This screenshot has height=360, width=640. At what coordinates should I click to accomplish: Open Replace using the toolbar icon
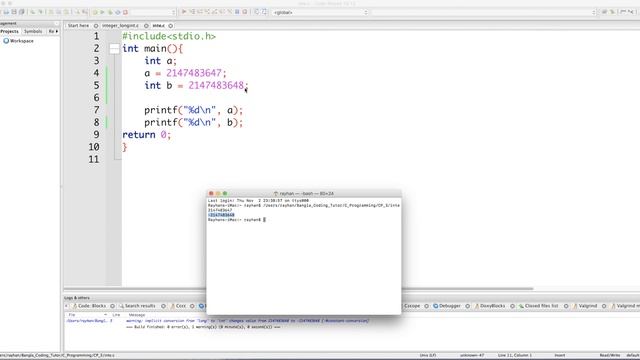point(84,12)
